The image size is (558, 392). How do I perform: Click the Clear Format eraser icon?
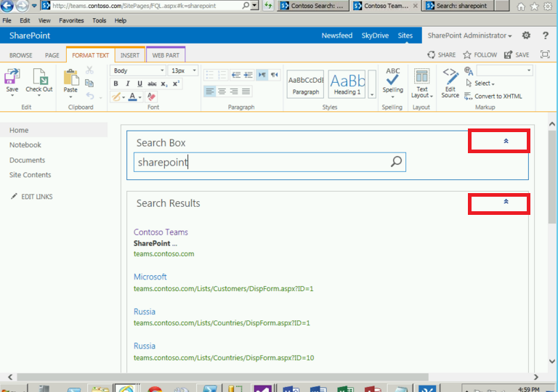coord(151,97)
